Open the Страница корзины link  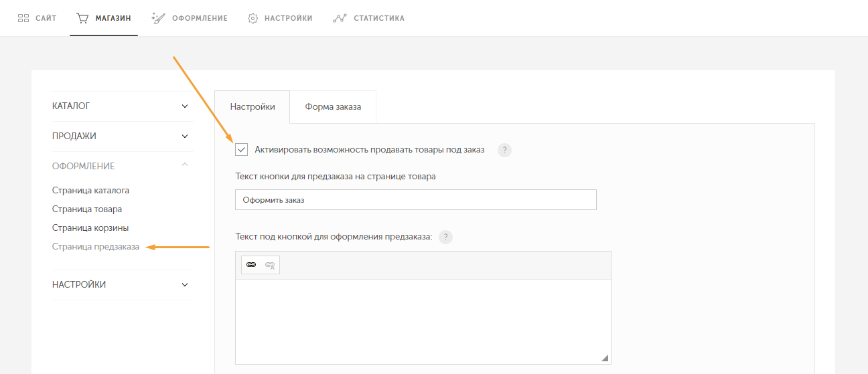coord(90,227)
